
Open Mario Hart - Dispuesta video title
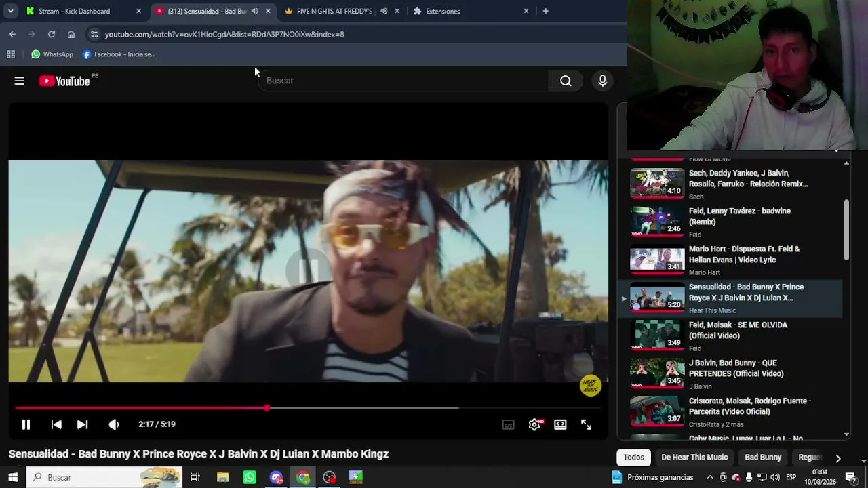pyautogui.click(x=744, y=254)
